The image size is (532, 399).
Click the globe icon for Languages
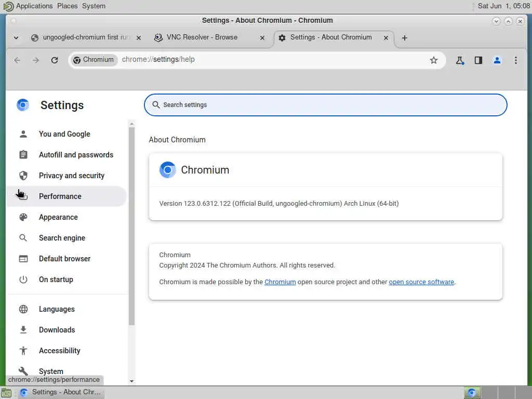tap(23, 309)
